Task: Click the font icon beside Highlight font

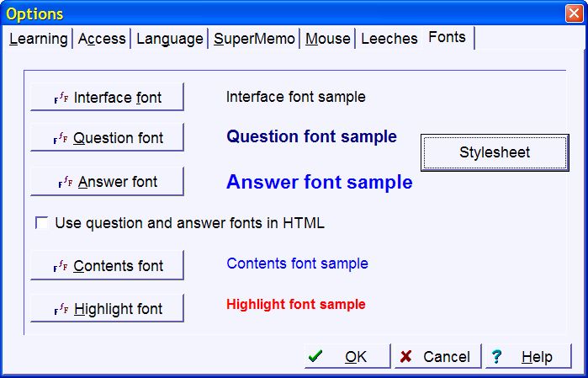Action: pyautogui.click(x=61, y=309)
